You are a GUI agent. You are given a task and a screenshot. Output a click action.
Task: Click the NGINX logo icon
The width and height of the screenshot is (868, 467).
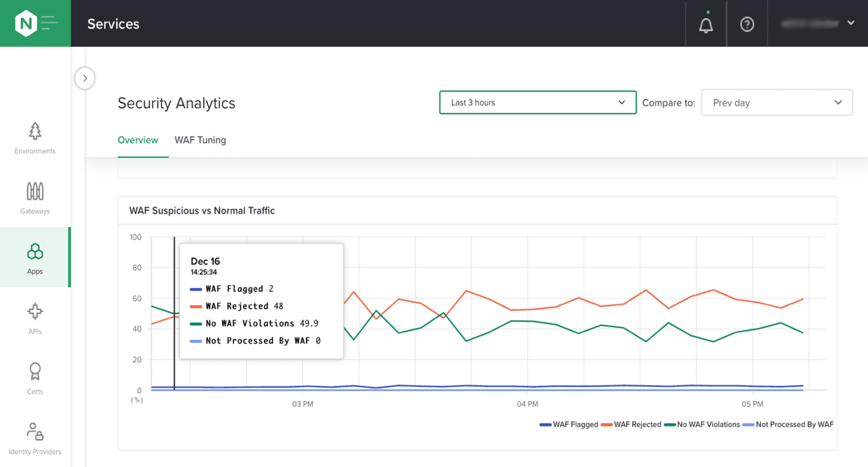click(x=26, y=24)
